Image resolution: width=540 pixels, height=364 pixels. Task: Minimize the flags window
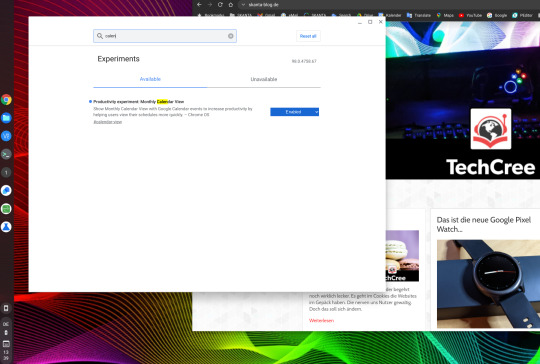coord(360,22)
